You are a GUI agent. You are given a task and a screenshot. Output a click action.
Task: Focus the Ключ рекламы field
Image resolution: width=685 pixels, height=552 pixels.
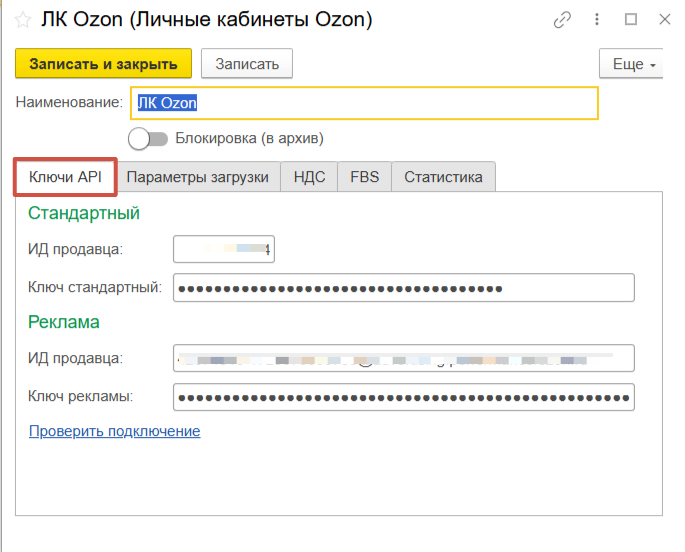pos(403,396)
